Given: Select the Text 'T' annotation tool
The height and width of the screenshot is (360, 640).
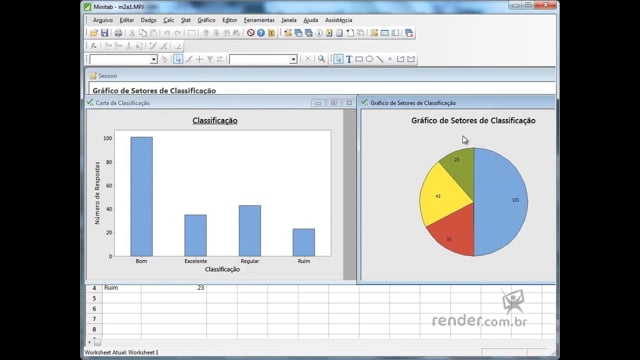Looking at the screenshot, I should point(349,59).
